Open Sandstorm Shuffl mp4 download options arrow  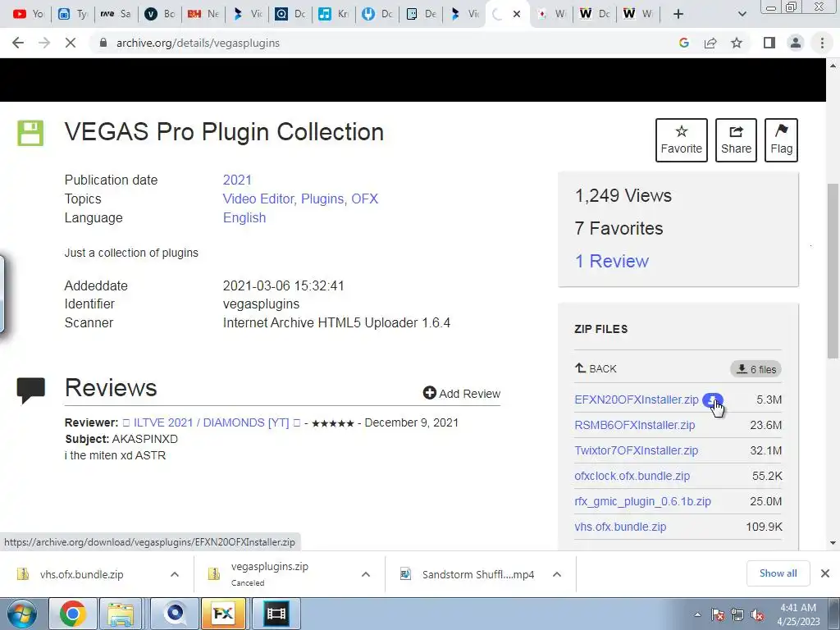point(557,574)
